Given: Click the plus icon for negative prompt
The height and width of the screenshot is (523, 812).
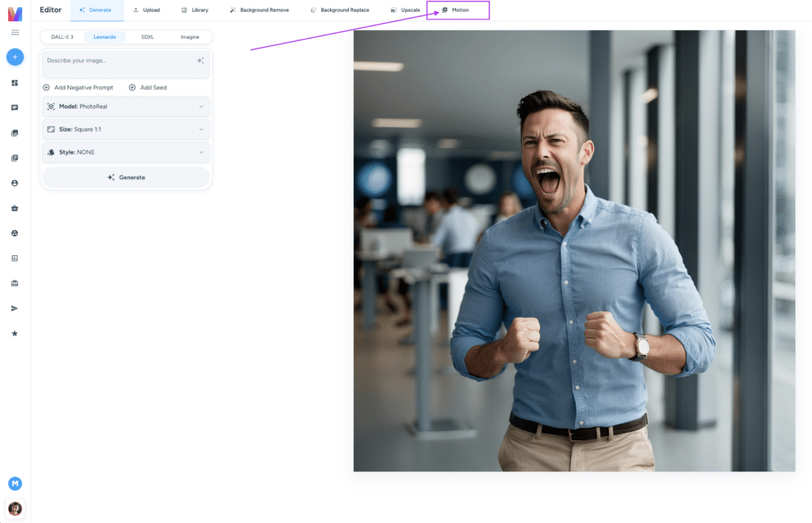Looking at the screenshot, I should point(46,87).
